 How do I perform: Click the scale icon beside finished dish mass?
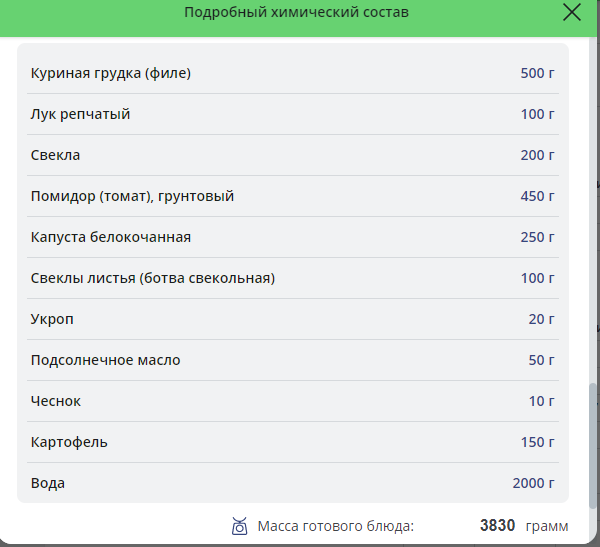coord(240,526)
